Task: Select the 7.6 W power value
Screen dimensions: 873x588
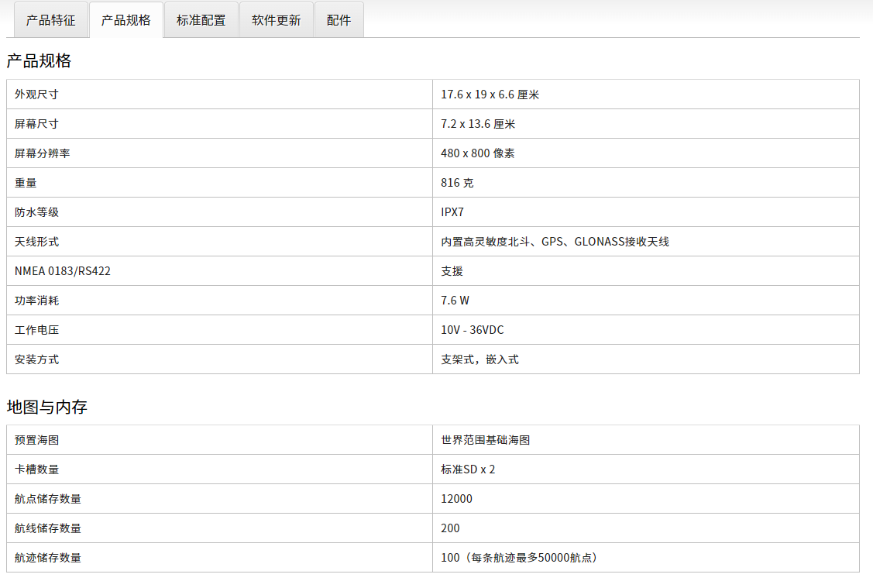Action: 455,301
